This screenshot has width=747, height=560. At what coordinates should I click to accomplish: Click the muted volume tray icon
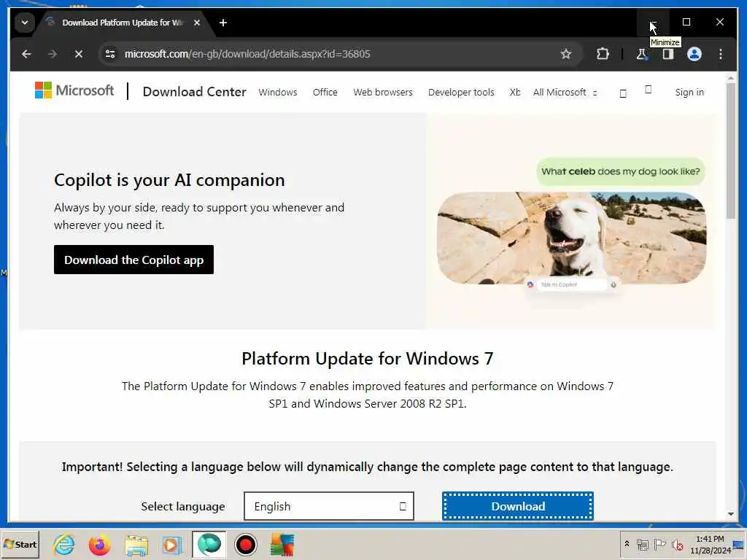click(677, 544)
